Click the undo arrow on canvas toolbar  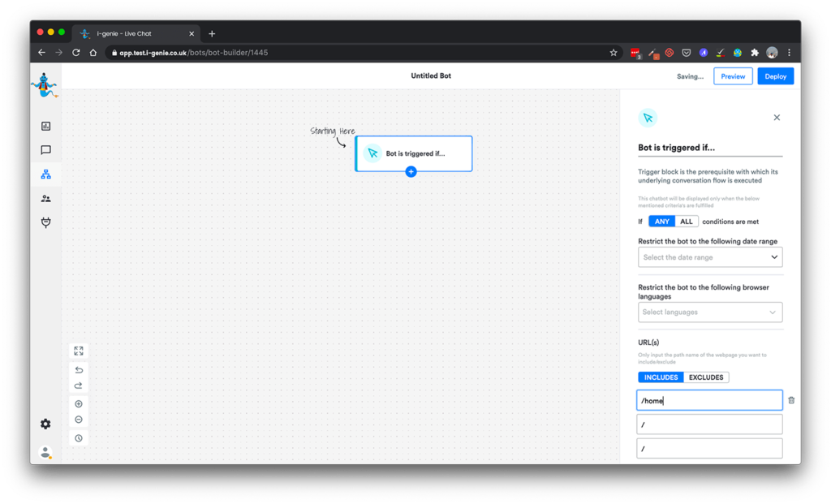pos(79,370)
